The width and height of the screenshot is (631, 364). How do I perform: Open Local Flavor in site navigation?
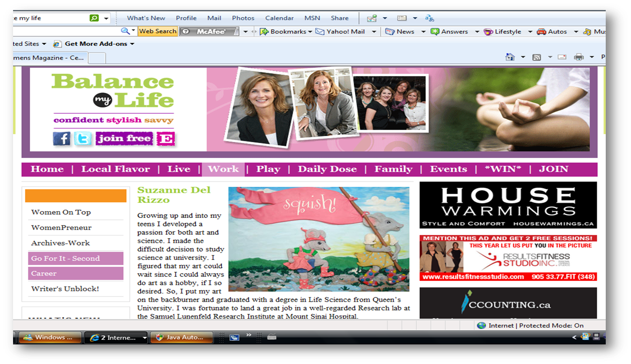click(115, 169)
